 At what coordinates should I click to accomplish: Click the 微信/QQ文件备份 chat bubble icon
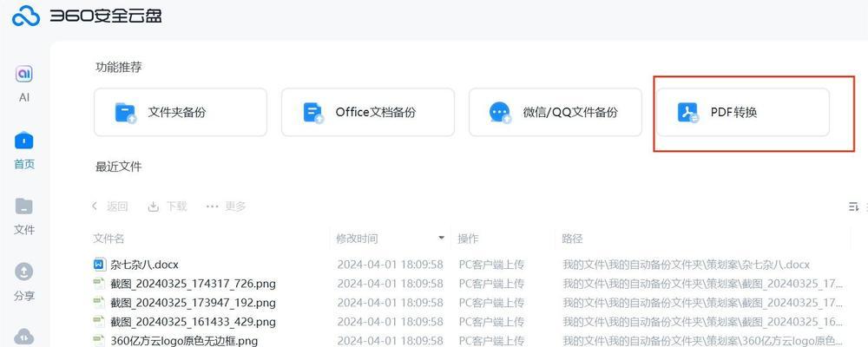coord(501,113)
